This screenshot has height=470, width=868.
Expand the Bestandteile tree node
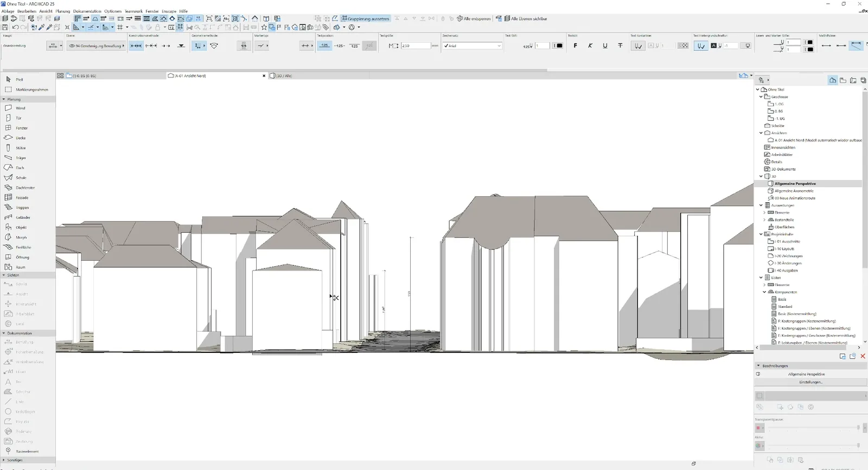click(764, 220)
